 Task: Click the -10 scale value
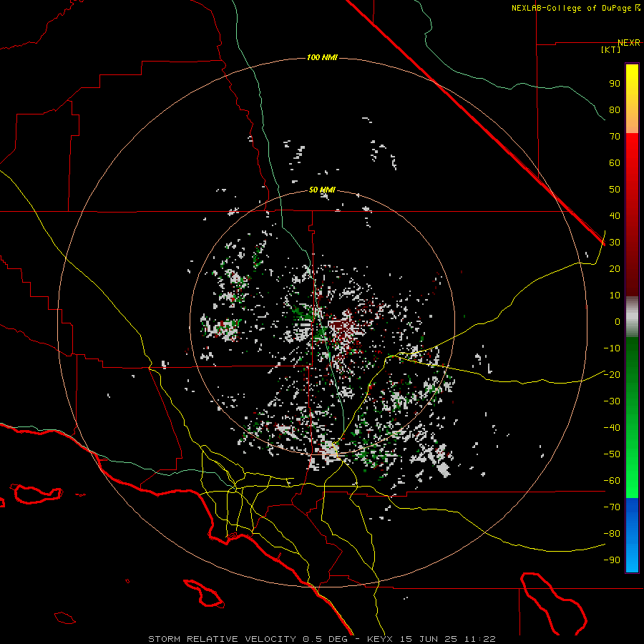point(612,348)
